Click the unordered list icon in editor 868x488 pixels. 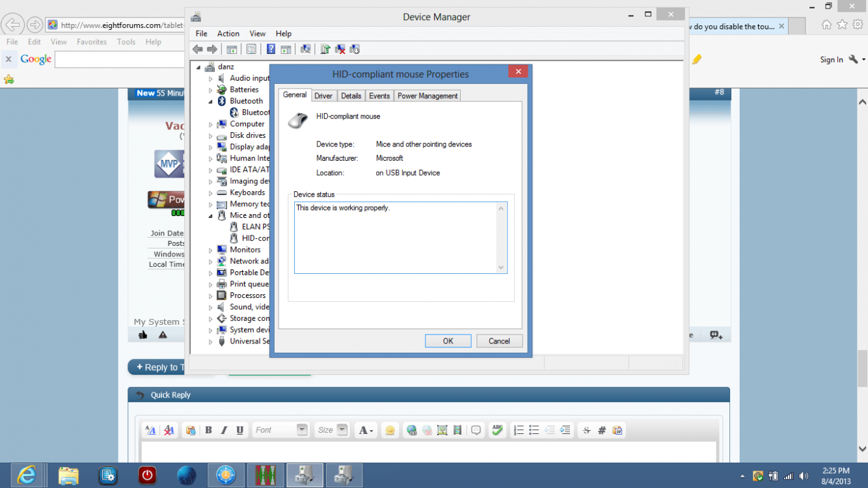coord(534,430)
